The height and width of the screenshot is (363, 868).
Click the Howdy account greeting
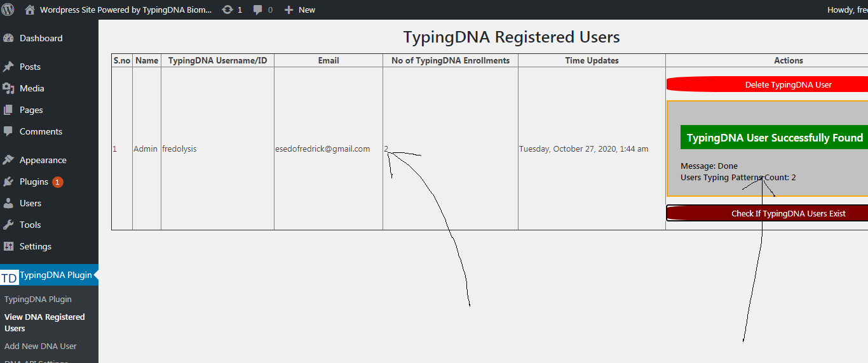[x=847, y=10]
